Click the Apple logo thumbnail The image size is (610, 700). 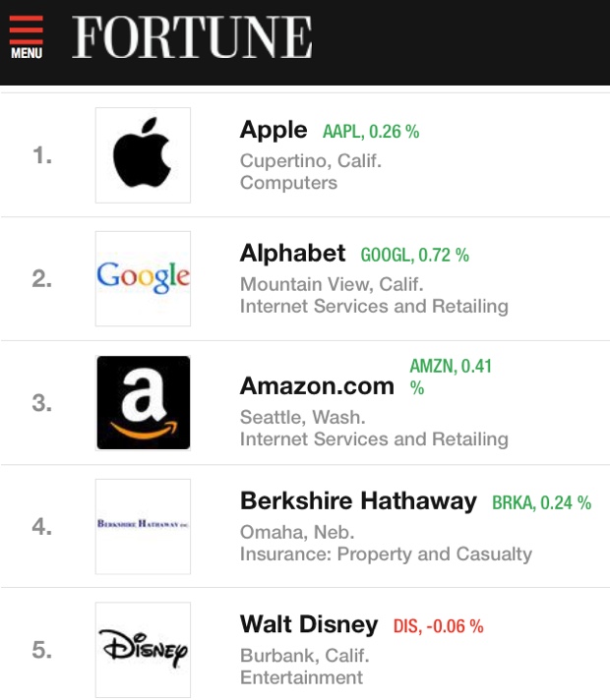(143, 155)
